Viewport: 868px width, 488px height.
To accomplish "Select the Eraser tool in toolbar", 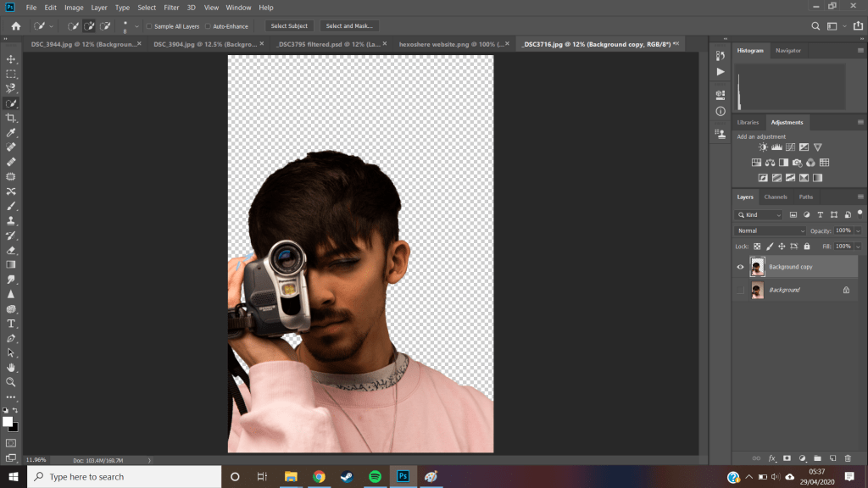I will [11, 250].
